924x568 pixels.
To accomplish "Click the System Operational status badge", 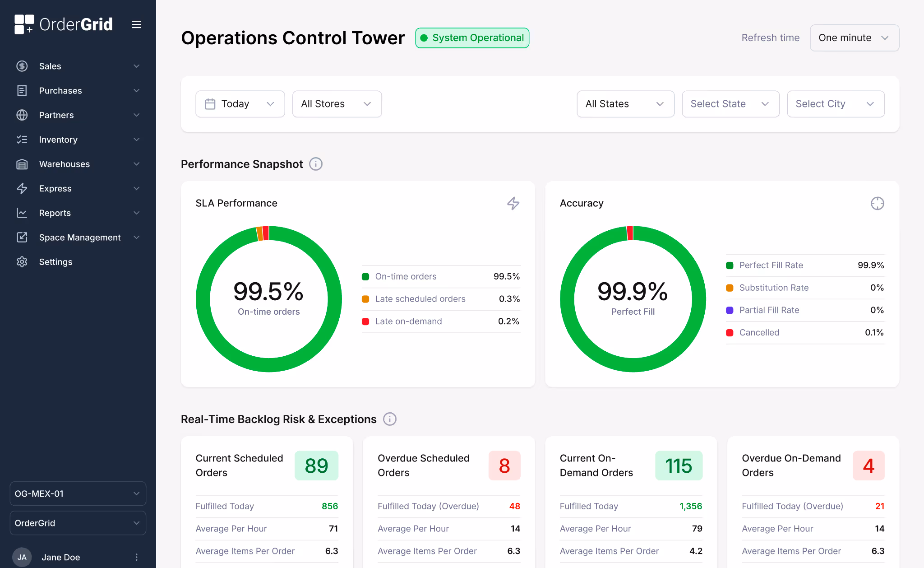I will click(472, 38).
